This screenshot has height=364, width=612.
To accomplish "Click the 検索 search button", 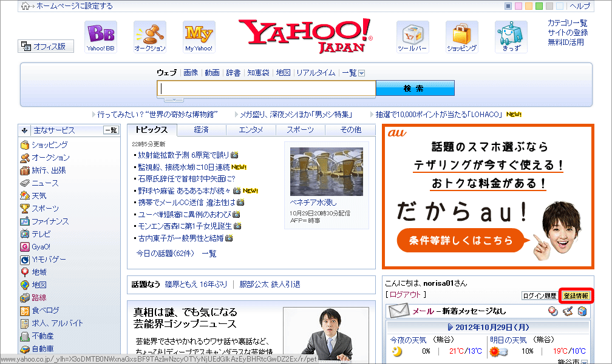I will coord(415,88).
